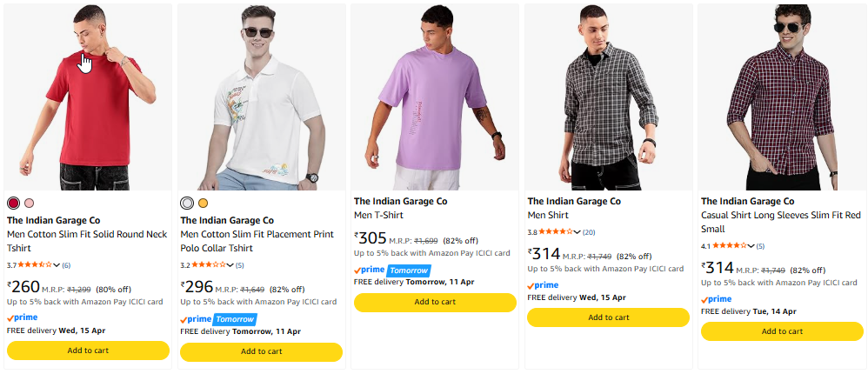Screen dimensions: 868x374
Task: Add lilac Men T-Shirt to cart
Action: pyautogui.click(x=435, y=302)
